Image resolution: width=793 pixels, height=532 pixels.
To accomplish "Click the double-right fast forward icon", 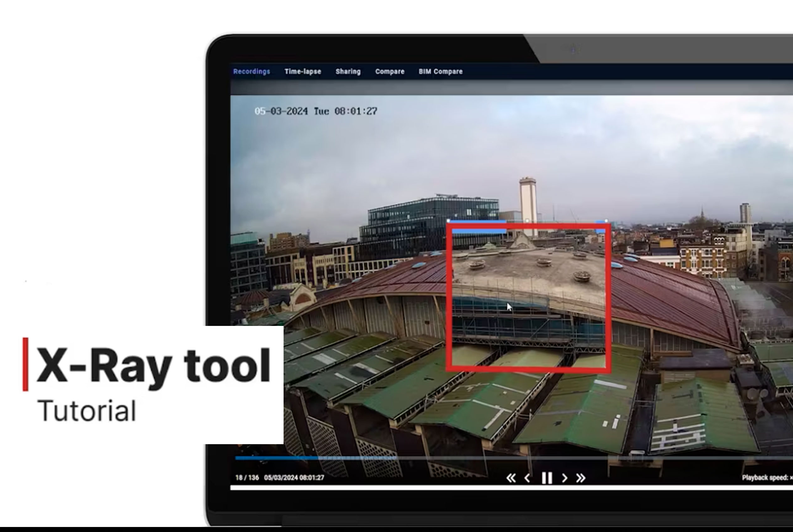I will (581, 478).
